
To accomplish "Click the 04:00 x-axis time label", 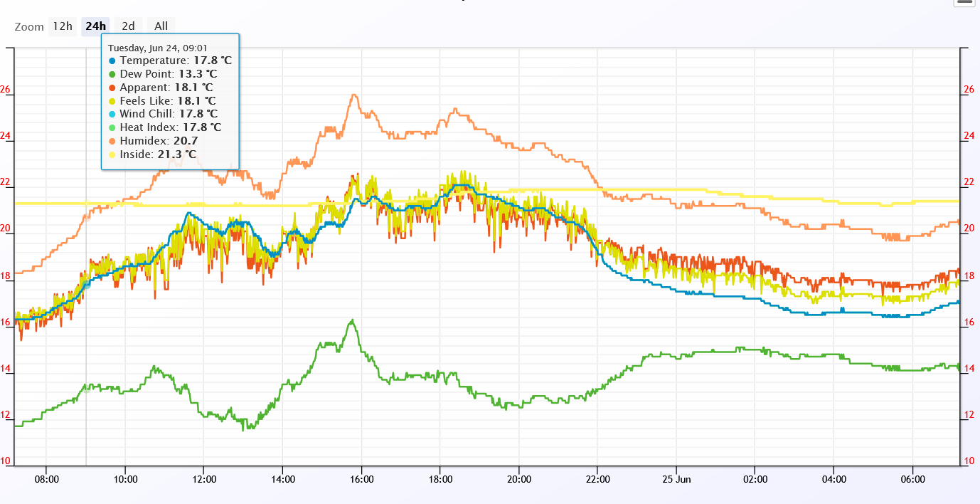I will click(833, 480).
